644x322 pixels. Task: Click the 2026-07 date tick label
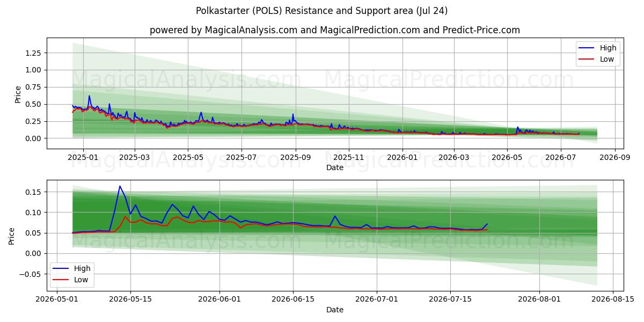(x=561, y=158)
